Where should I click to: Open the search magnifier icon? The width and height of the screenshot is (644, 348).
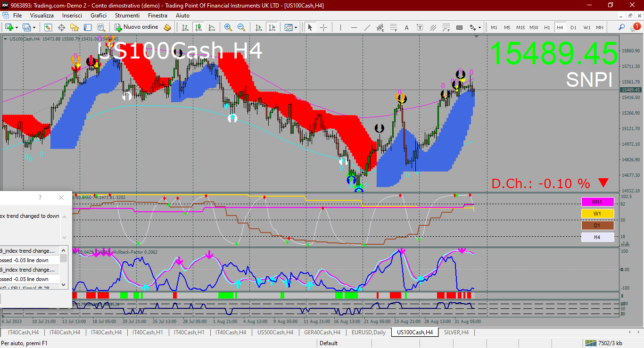click(622, 27)
